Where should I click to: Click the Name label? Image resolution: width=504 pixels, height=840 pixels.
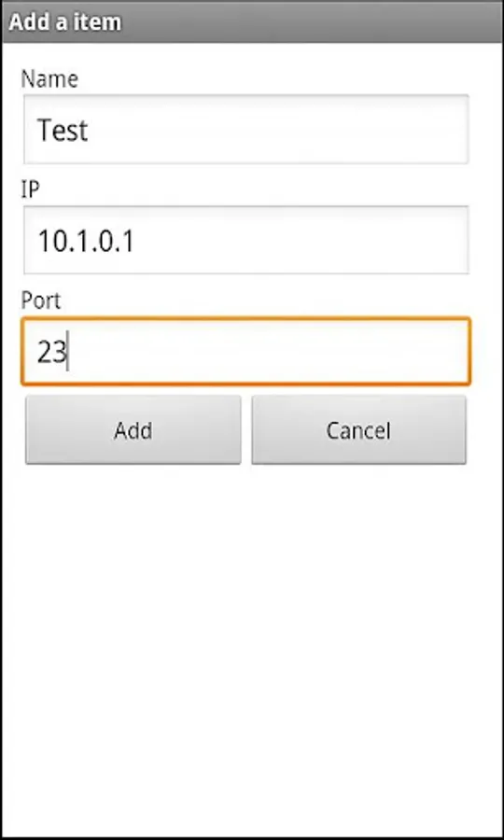tap(49, 78)
